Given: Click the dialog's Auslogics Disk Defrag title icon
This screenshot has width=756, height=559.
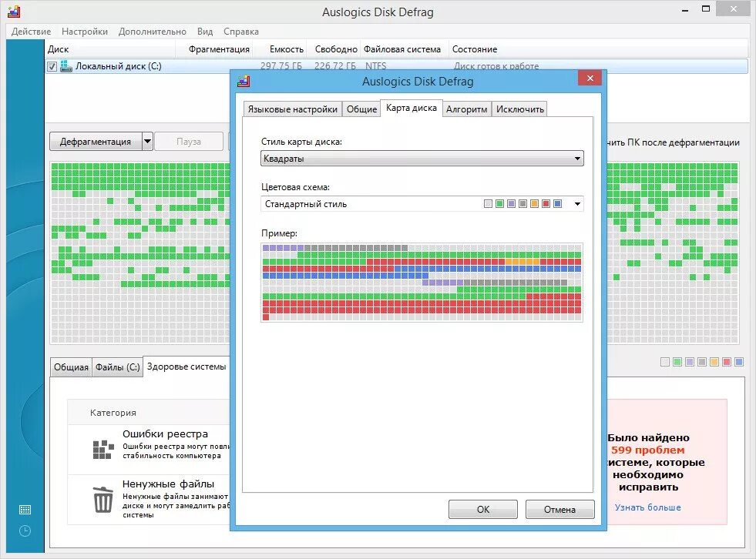Looking at the screenshot, I should coord(244,82).
